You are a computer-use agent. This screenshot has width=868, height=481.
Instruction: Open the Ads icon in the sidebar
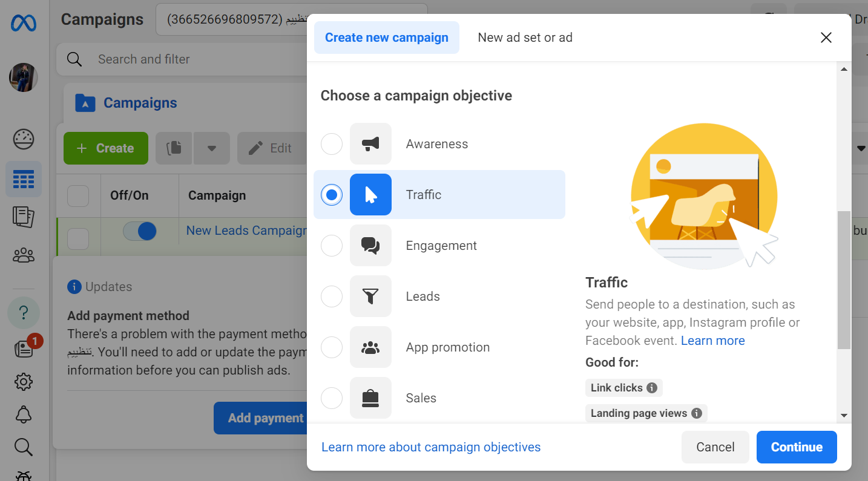(x=23, y=217)
